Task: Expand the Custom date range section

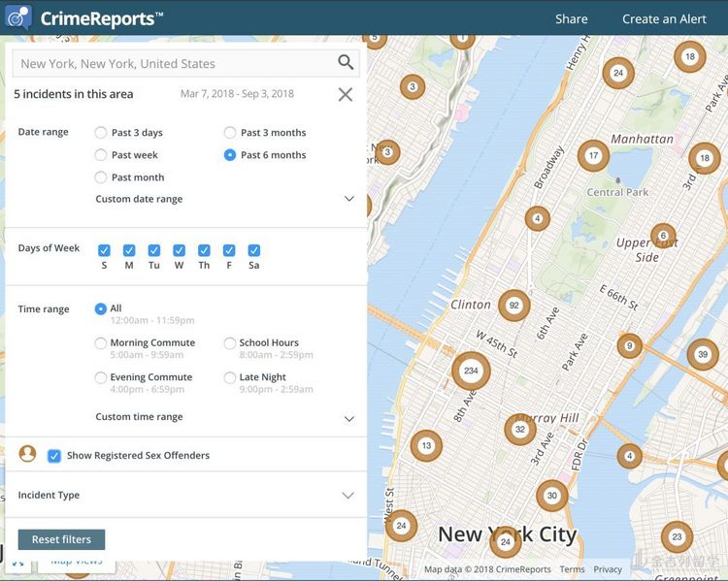Action: coord(348,199)
